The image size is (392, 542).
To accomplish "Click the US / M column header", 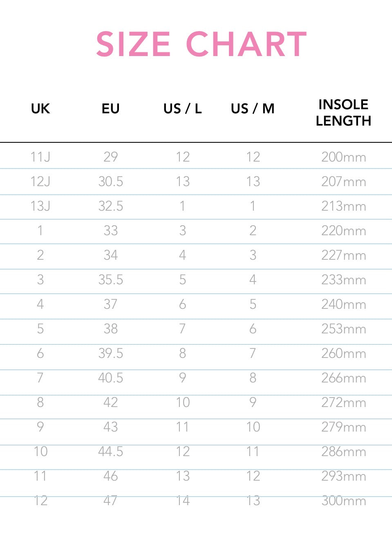I will click(x=253, y=109).
